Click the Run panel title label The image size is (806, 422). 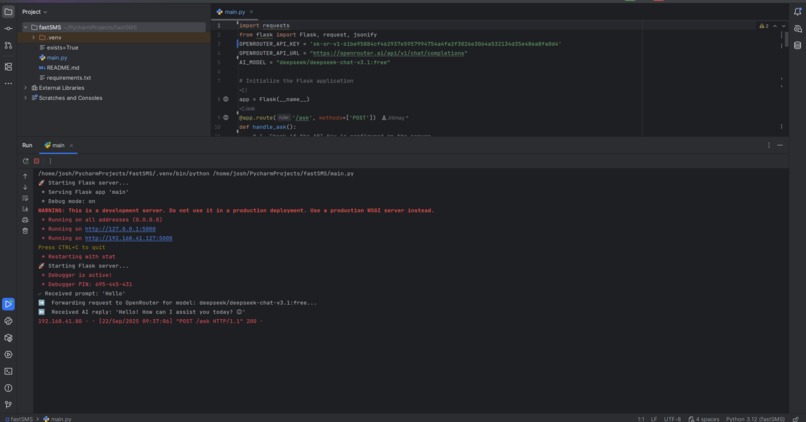click(27, 145)
